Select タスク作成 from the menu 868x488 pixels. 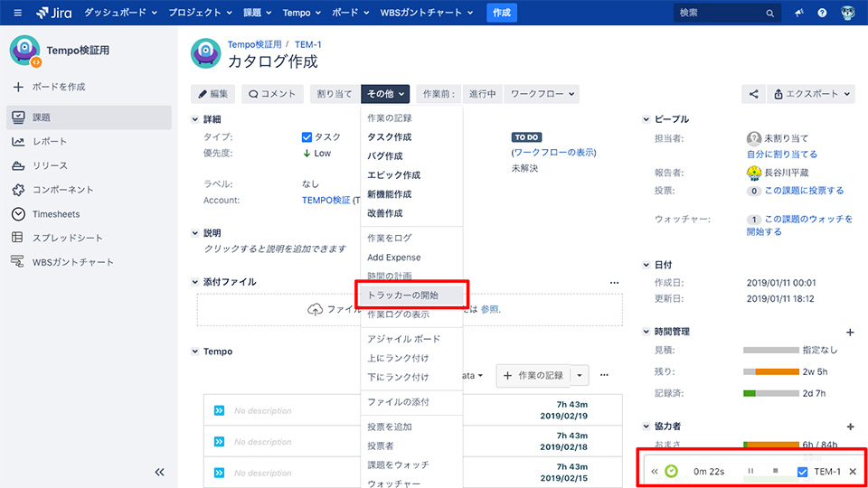(411, 137)
